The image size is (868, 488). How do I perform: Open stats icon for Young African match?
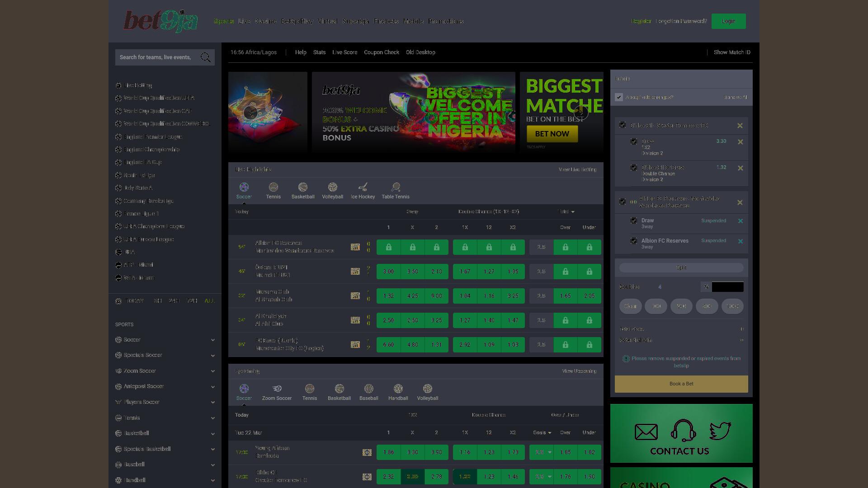tap(367, 452)
